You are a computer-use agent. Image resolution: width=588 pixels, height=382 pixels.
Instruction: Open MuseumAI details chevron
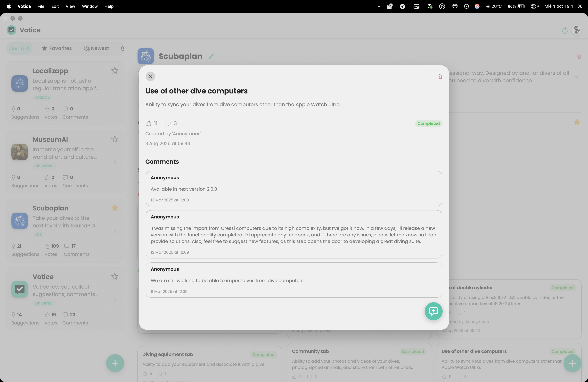coord(115,162)
